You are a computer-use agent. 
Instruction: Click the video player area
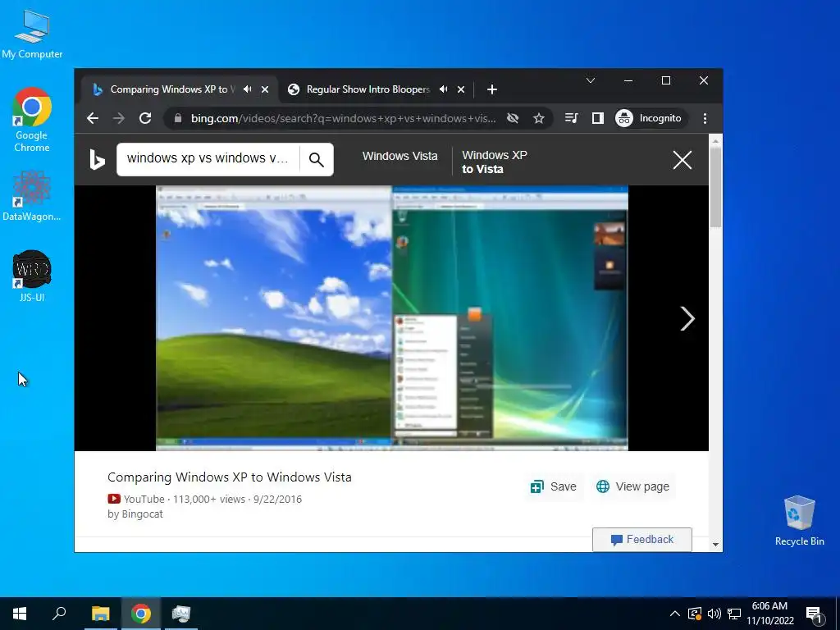point(391,318)
